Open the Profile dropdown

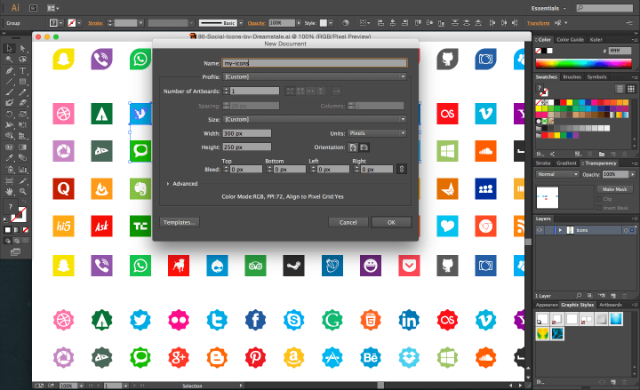314,77
